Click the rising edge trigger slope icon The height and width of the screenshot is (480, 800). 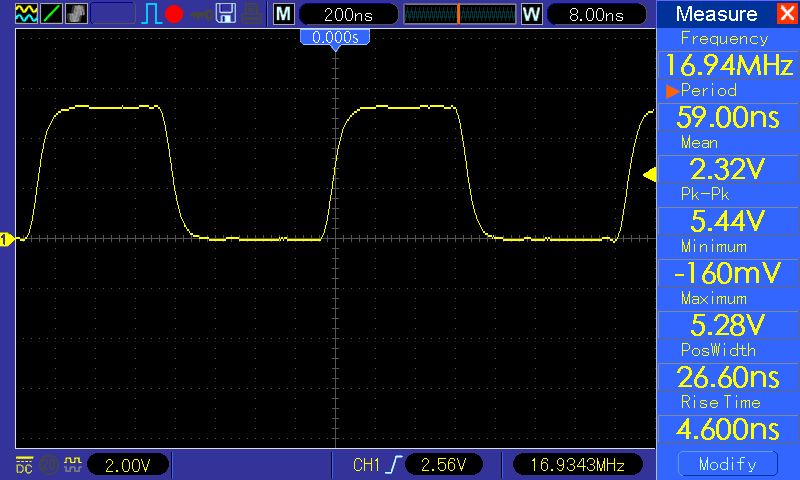[394, 465]
